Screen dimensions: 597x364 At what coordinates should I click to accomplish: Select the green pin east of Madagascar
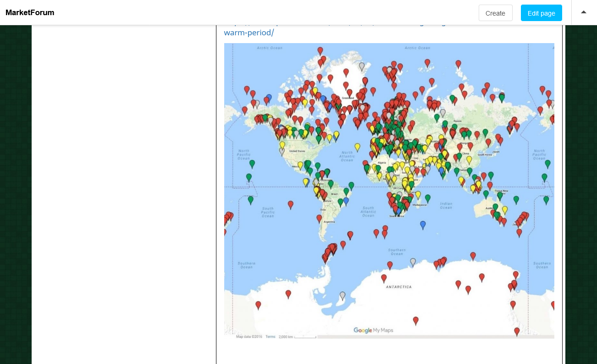427,198
